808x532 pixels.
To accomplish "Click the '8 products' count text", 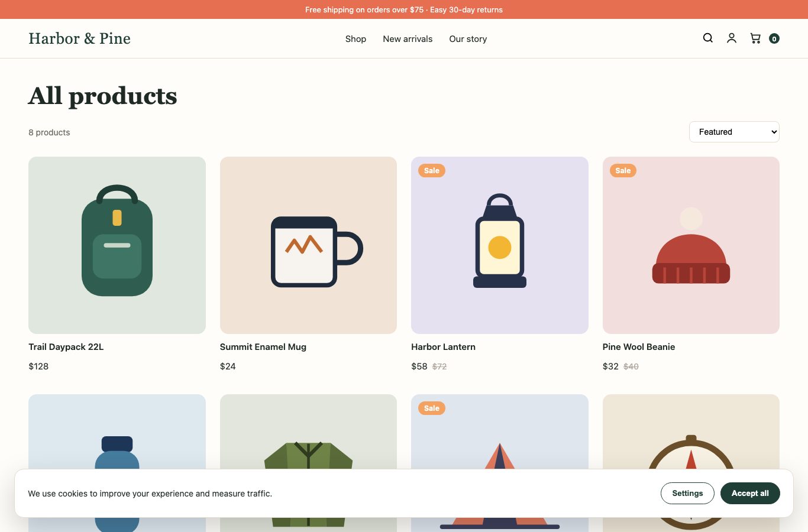I will coord(49,132).
